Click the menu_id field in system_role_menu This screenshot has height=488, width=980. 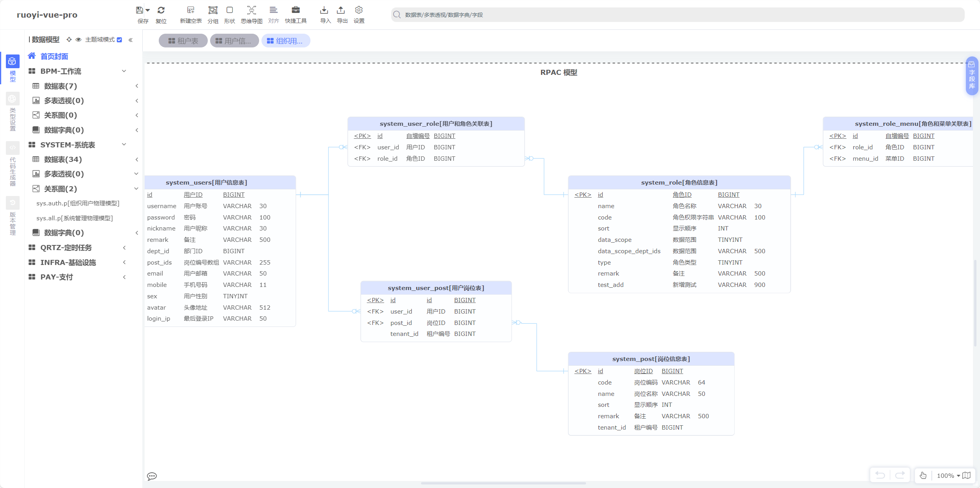(x=865, y=159)
